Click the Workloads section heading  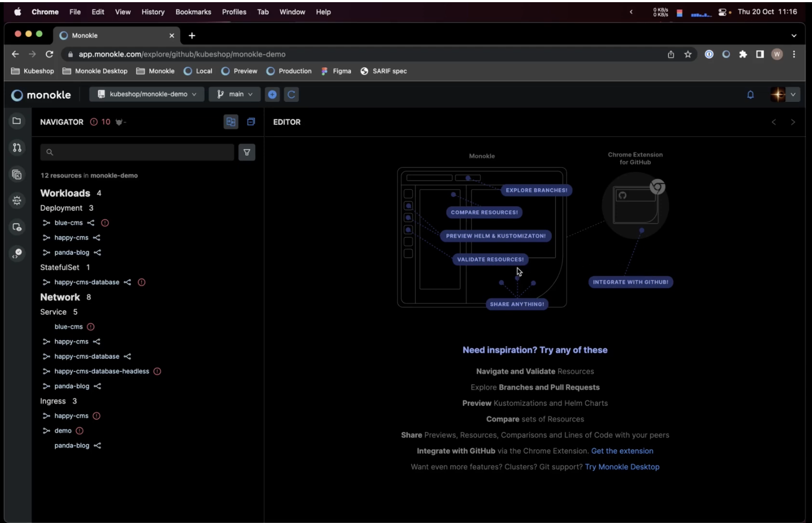point(65,193)
